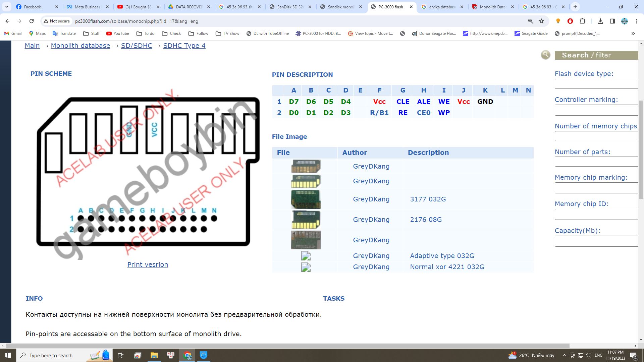Go back to previous page
Viewport: 644px width, 362px height.
coord(7,21)
